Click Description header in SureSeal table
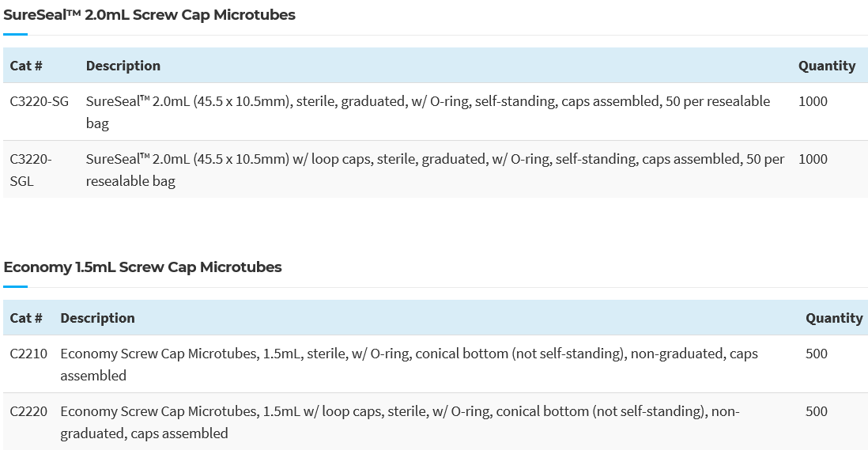 tap(123, 66)
